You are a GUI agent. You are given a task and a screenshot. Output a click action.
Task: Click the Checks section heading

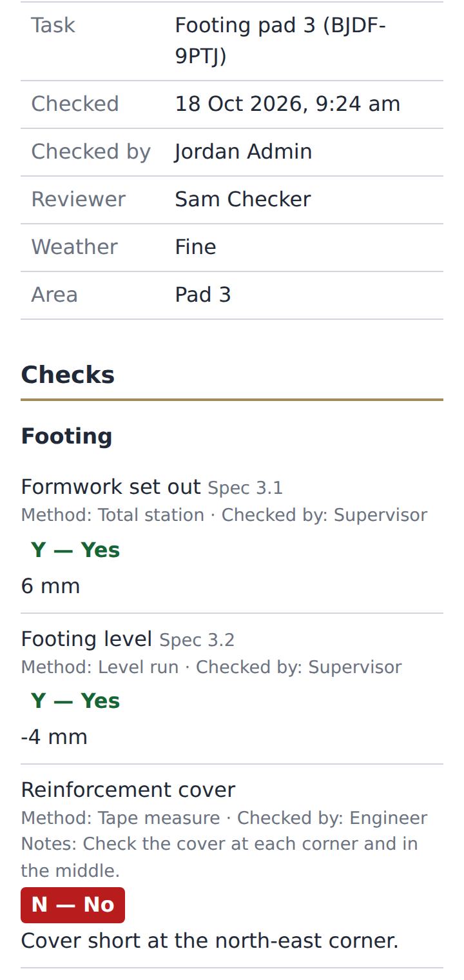(x=68, y=375)
